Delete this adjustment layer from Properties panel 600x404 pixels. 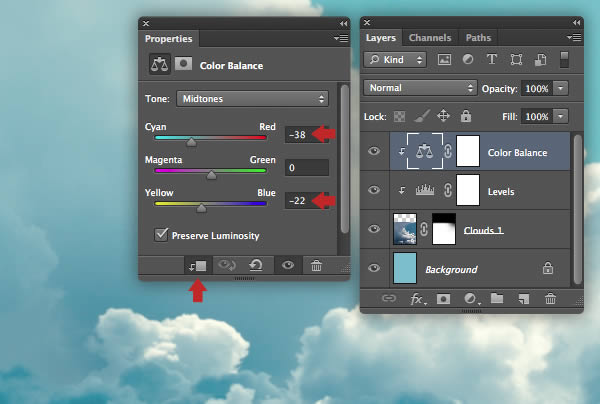click(316, 265)
